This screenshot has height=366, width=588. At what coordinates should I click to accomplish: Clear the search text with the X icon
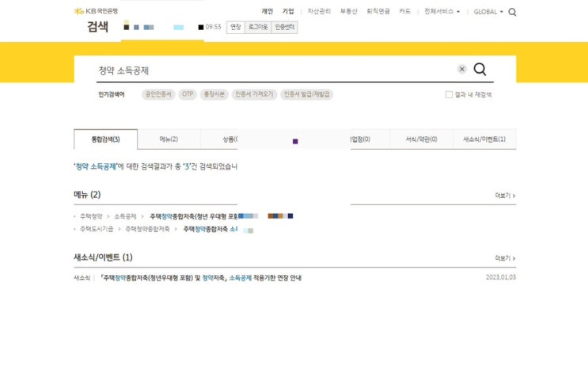click(462, 69)
